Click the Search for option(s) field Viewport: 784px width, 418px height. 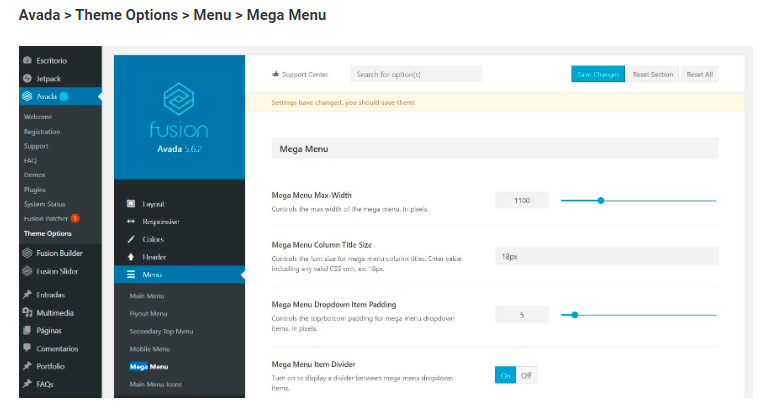[416, 74]
